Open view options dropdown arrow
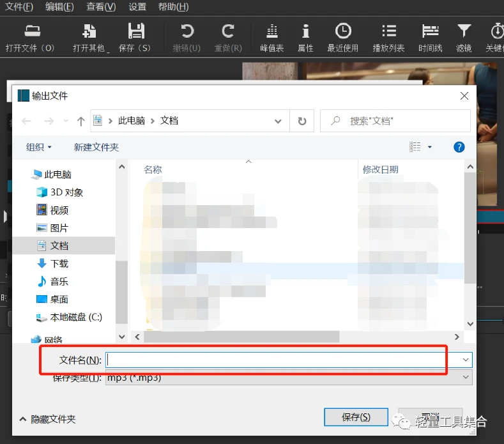Image resolution: width=504 pixels, height=444 pixels. pyautogui.click(x=430, y=147)
